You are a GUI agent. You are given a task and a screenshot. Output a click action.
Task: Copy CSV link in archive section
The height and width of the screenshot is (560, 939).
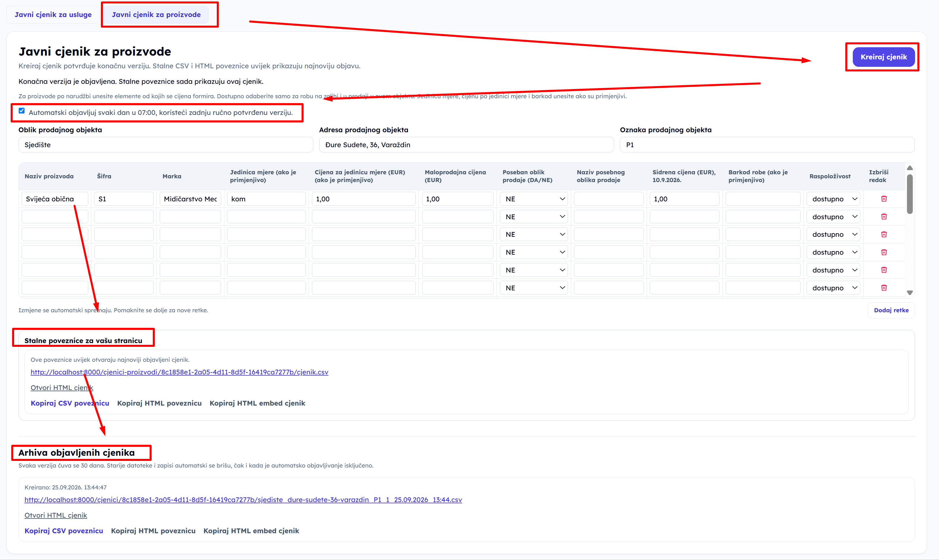tap(64, 531)
